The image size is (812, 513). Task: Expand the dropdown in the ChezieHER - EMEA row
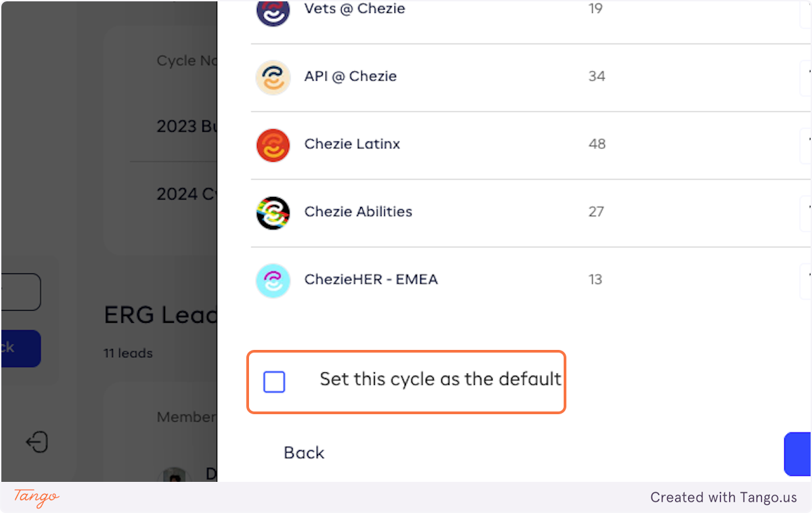pyautogui.click(x=805, y=278)
